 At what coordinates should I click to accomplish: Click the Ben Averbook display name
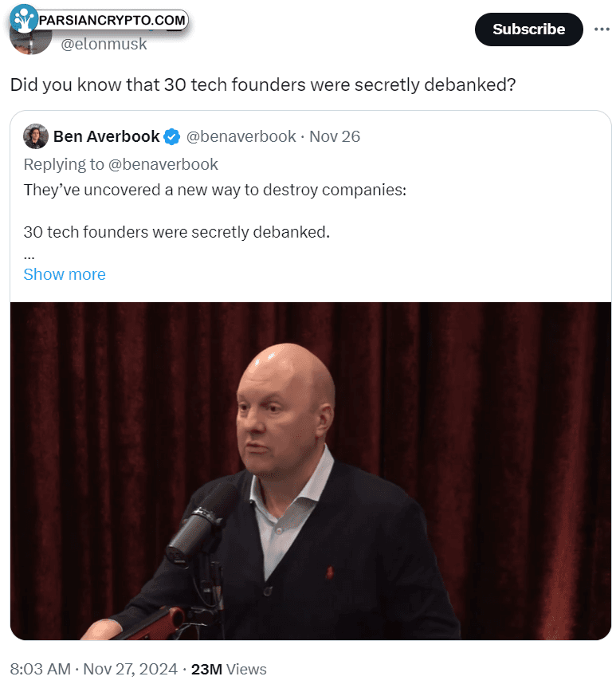(x=106, y=136)
